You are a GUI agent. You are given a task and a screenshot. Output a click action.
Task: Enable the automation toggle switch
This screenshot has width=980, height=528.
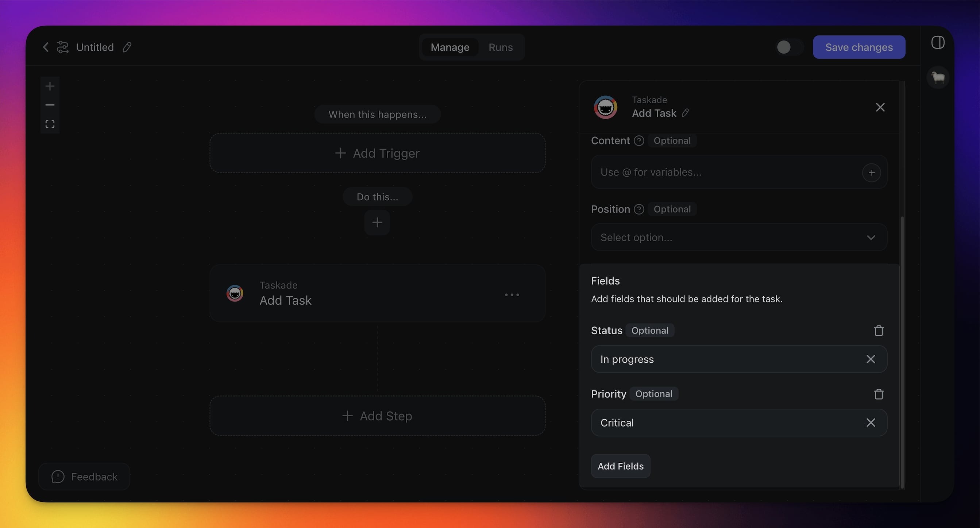(x=789, y=47)
